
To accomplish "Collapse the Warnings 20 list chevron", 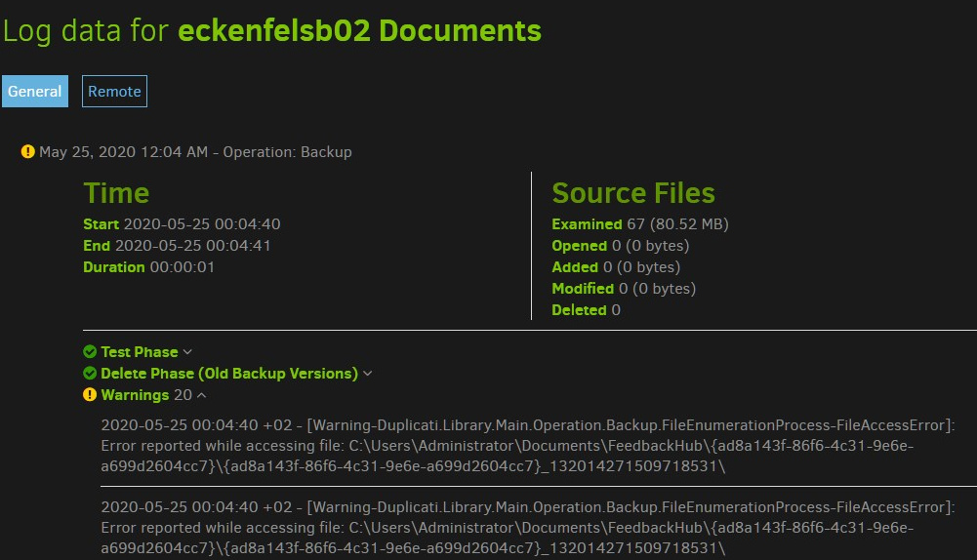I will (x=201, y=395).
